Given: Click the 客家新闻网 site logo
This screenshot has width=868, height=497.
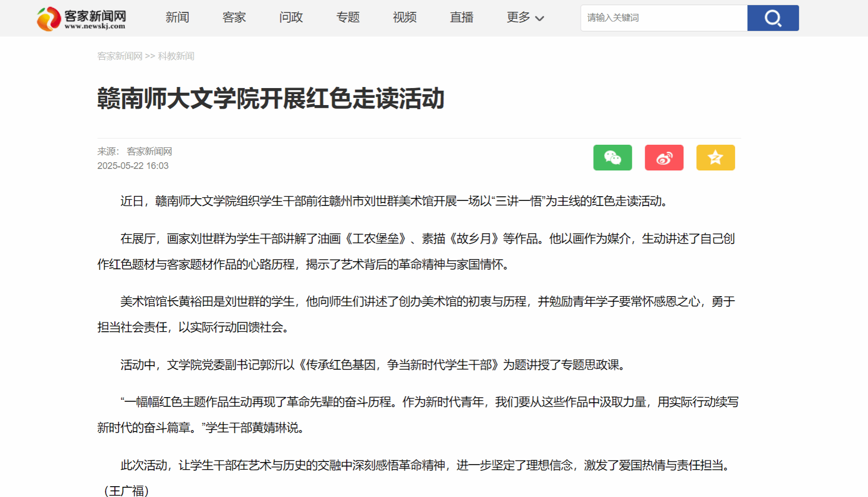Looking at the screenshot, I should pos(81,19).
